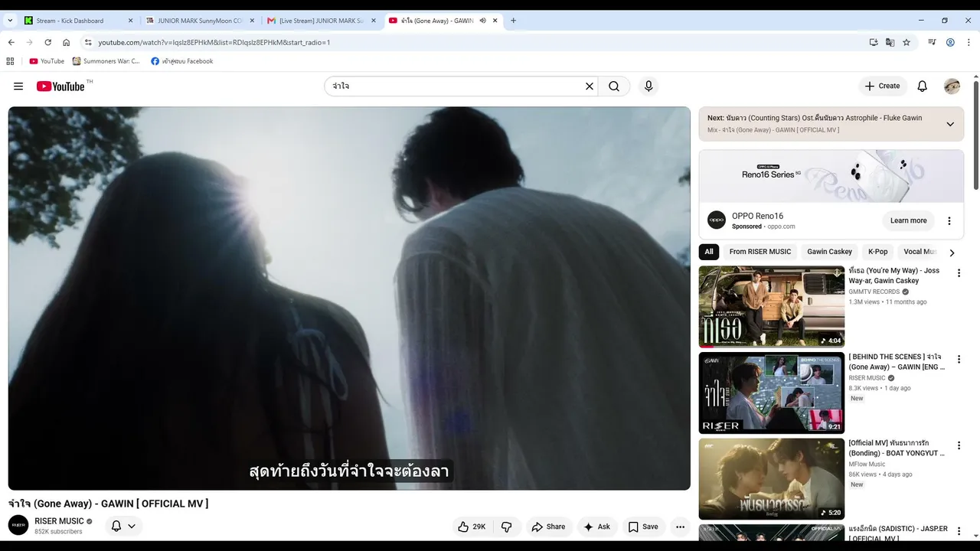Translate this page with the translate icon
980x551 pixels.
890,42
